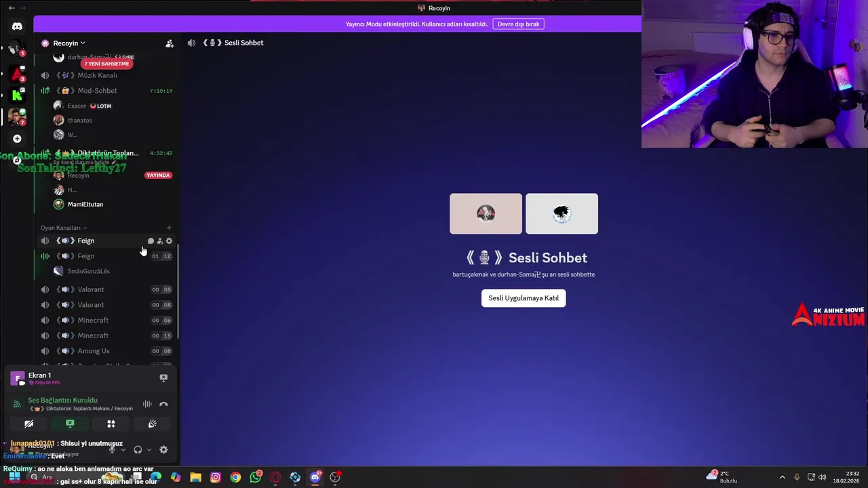Open noise suppression waveform icon
This screenshot has height=488, width=868.
point(147,404)
